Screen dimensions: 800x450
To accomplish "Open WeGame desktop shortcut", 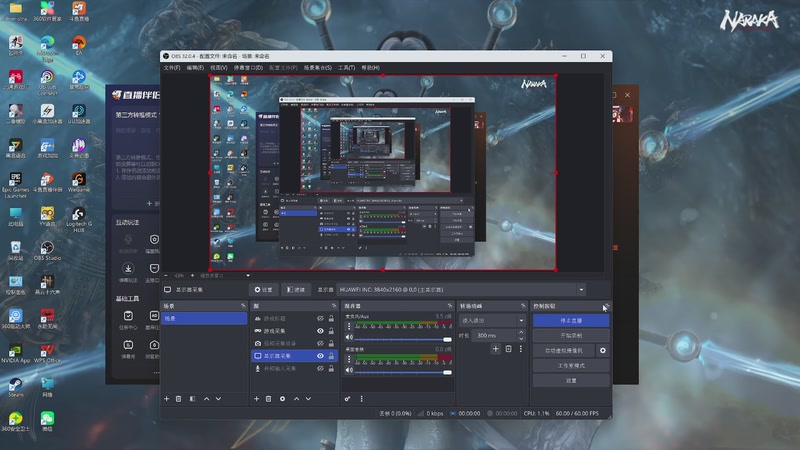I will (79, 182).
